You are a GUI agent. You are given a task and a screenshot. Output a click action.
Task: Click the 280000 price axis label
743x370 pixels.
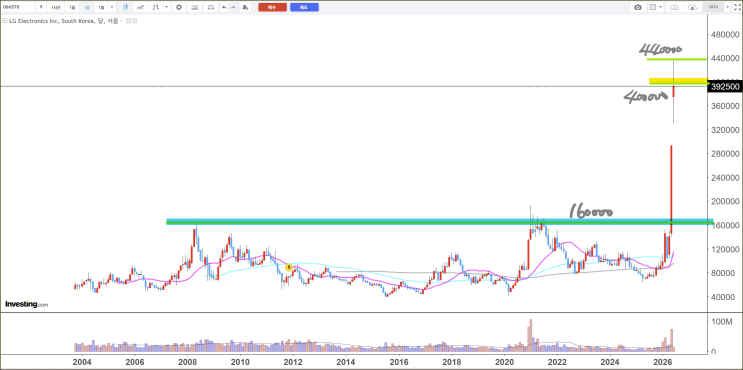(726, 153)
